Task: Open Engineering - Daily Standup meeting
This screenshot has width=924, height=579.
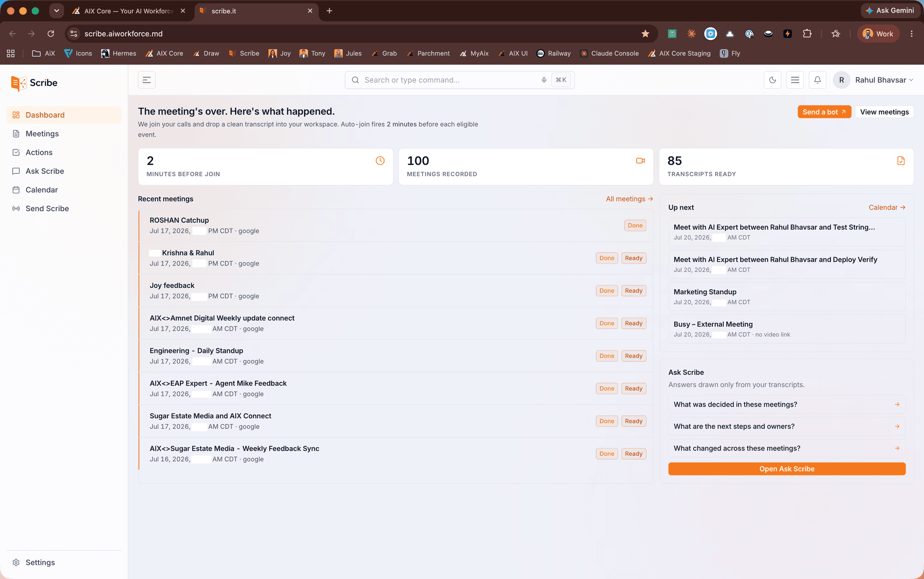Action: pyautogui.click(x=396, y=356)
